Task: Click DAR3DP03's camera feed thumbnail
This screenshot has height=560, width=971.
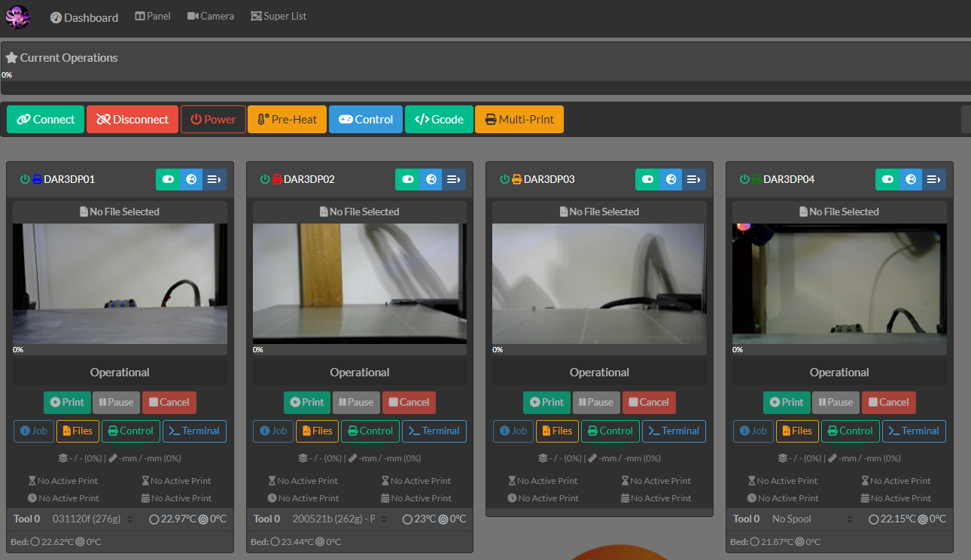Action: click(x=599, y=286)
